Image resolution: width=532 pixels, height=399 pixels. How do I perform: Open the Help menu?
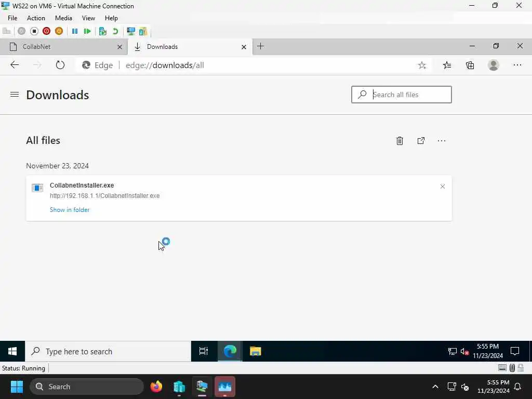point(111,18)
